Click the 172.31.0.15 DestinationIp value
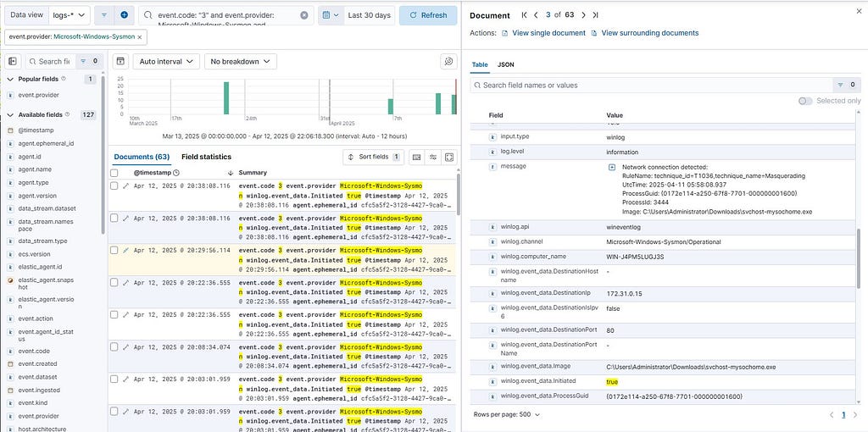 tap(624, 293)
